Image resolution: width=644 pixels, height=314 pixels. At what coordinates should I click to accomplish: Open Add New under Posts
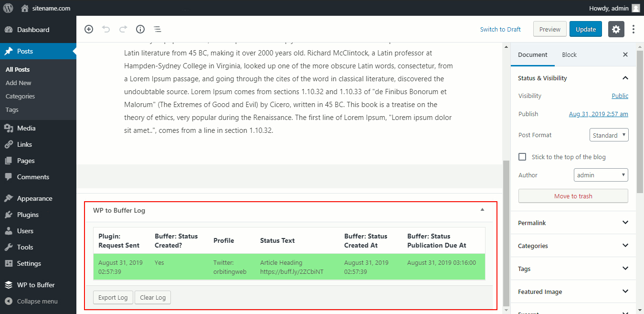19,83
